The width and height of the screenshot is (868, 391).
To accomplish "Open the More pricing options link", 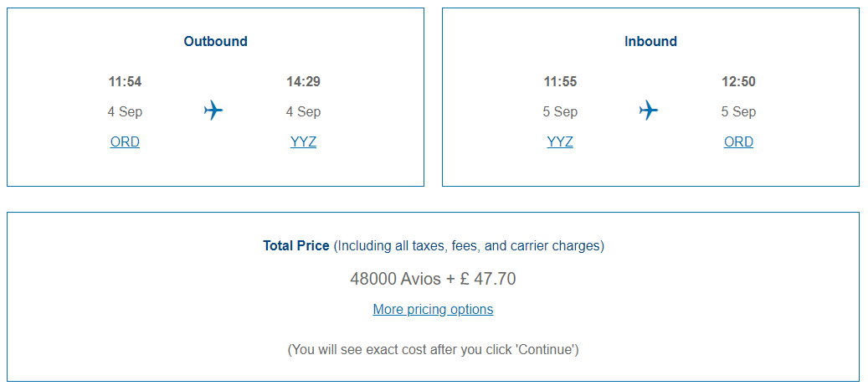I will coord(433,309).
